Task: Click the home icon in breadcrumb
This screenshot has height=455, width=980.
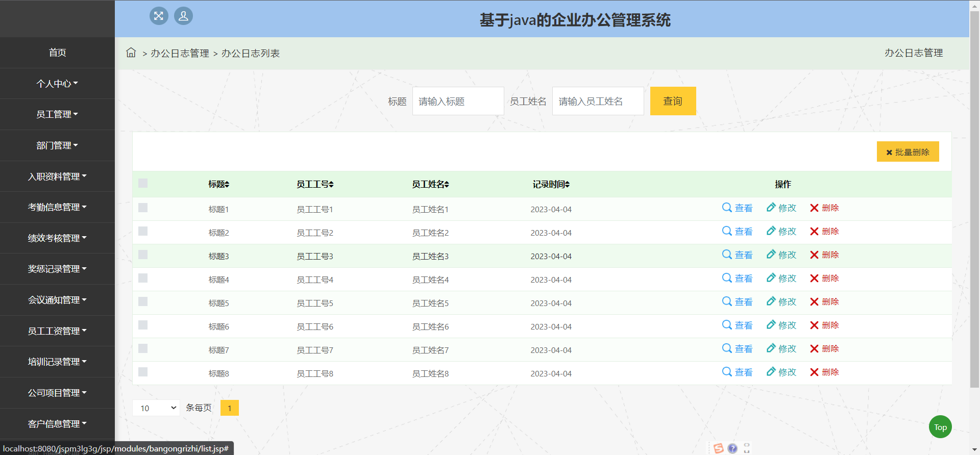Action: tap(131, 53)
